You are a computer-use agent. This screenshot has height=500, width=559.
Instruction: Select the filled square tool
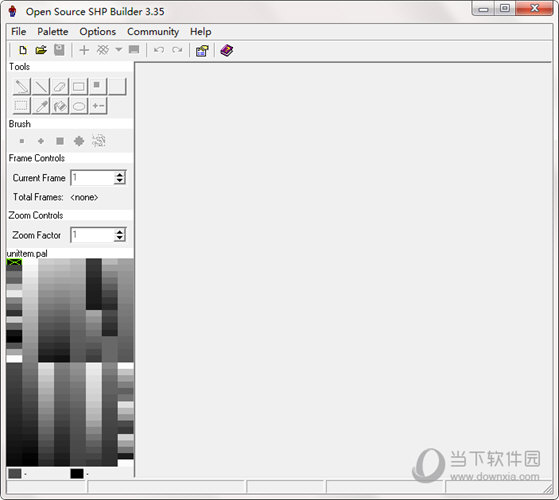[98, 87]
